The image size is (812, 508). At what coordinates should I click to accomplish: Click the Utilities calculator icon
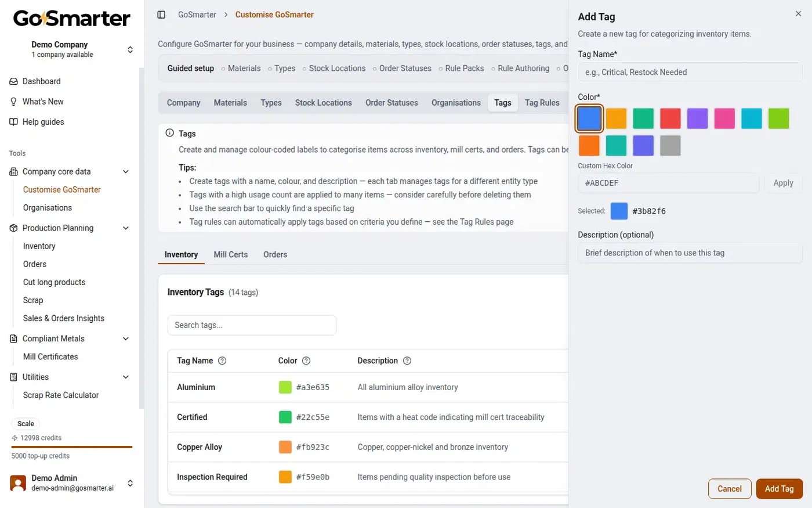(13, 377)
